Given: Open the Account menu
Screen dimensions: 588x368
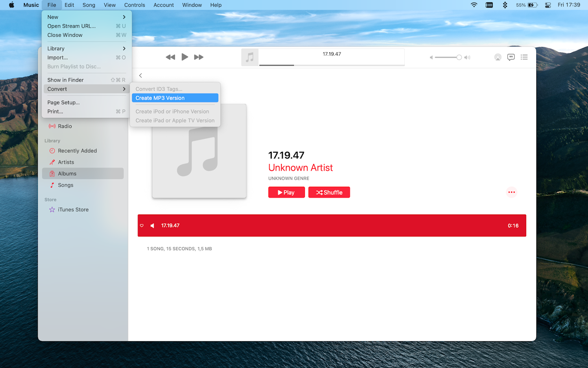Looking at the screenshot, I should pos(163,5).
